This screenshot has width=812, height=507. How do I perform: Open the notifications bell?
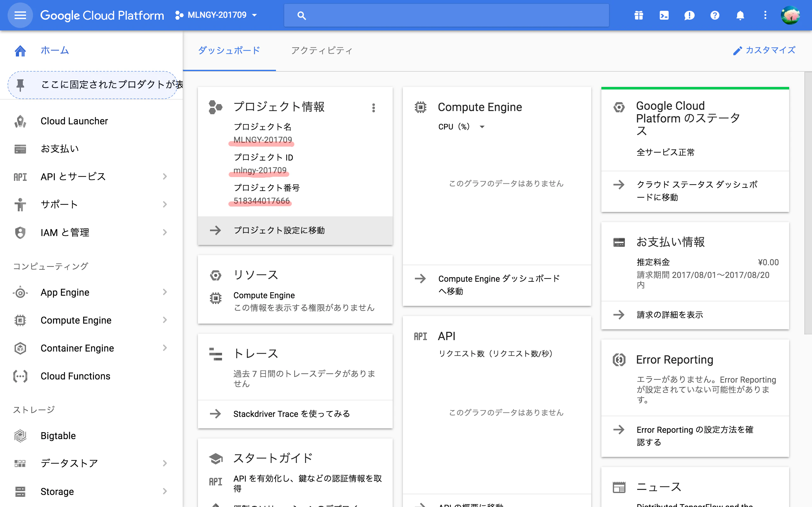740,15
